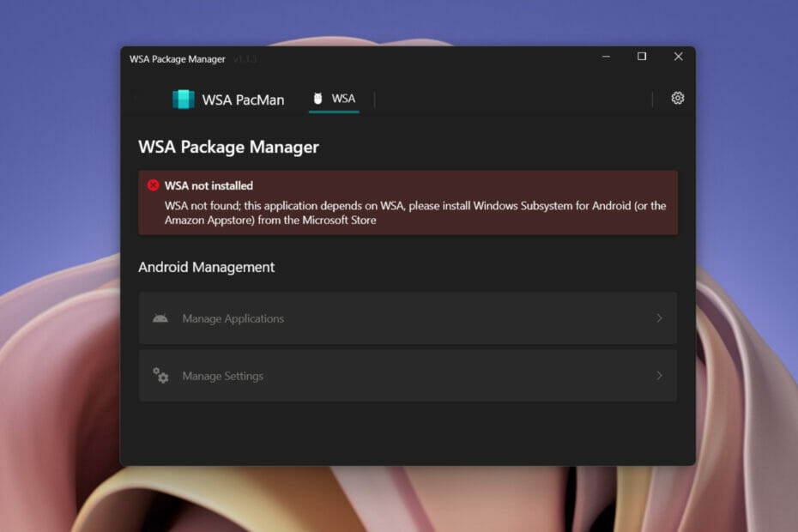Expand Manage Settings using its chevron
Viewport: 798px width, 532px height.
pyautogui.click(x=659, y=376)
